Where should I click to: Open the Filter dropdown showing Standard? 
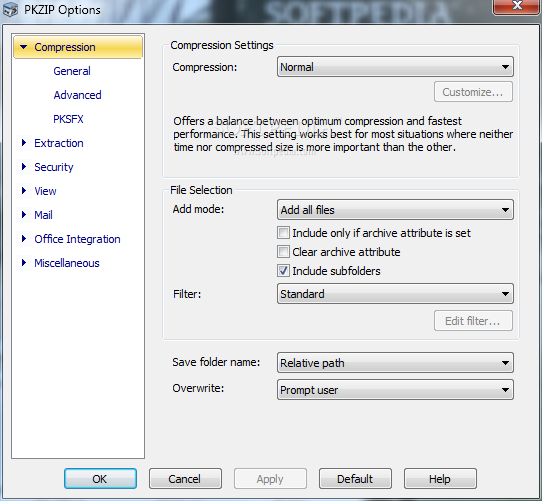[395, 294]
